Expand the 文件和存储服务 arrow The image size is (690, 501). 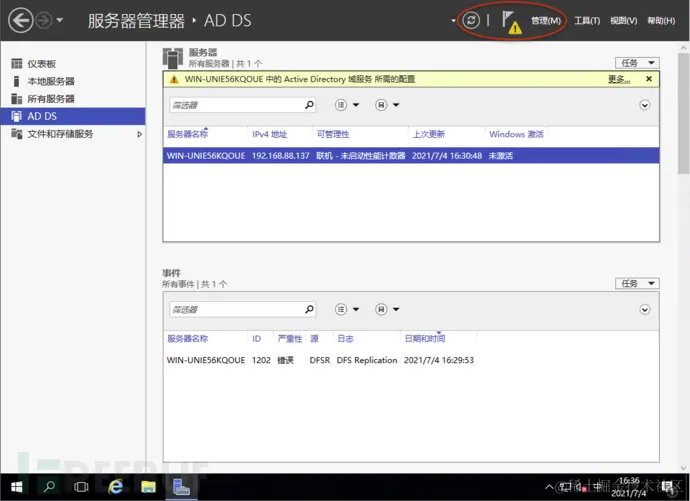click(x=139, y=134)
